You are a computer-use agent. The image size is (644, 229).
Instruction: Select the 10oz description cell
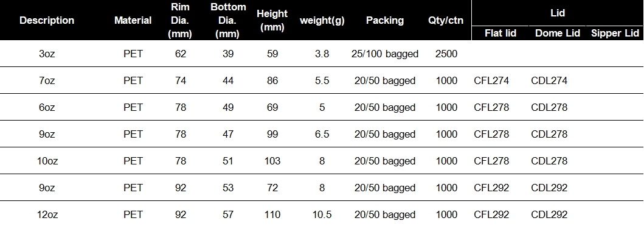pos(47,161)
